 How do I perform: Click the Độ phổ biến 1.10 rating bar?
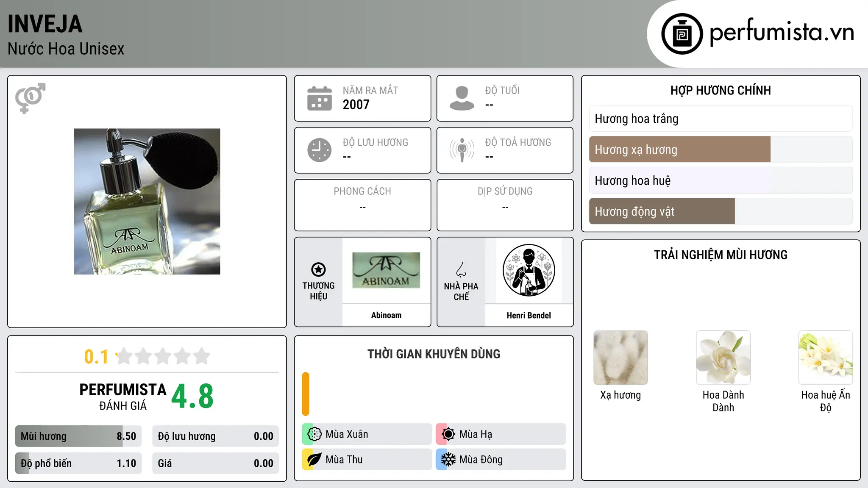tap(78, 463)
